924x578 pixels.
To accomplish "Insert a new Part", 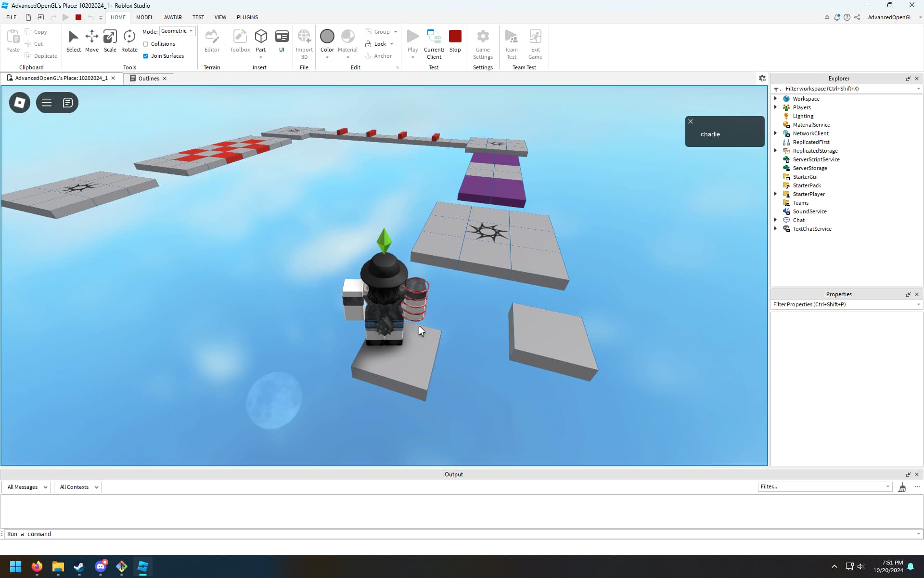I will coord(261,39).
